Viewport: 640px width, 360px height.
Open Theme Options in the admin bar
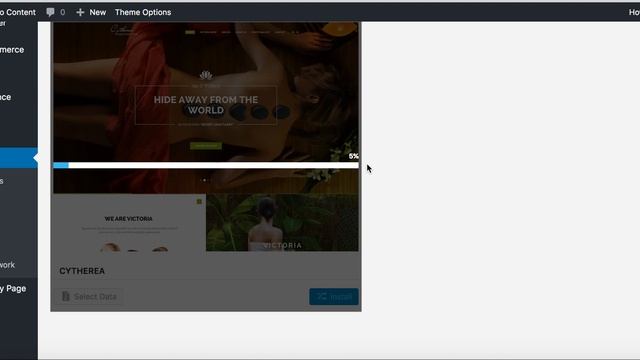pos(143,12)
